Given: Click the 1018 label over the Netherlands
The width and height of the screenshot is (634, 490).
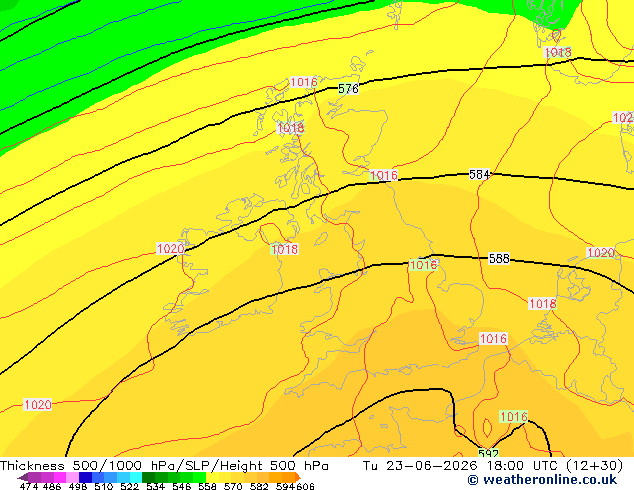Looking at the screenshot, I should [x=542, y=304].
